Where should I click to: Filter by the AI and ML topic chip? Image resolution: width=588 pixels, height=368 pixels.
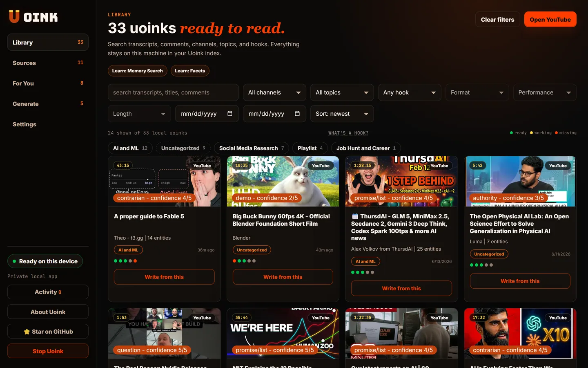click(x=130, y=148)
